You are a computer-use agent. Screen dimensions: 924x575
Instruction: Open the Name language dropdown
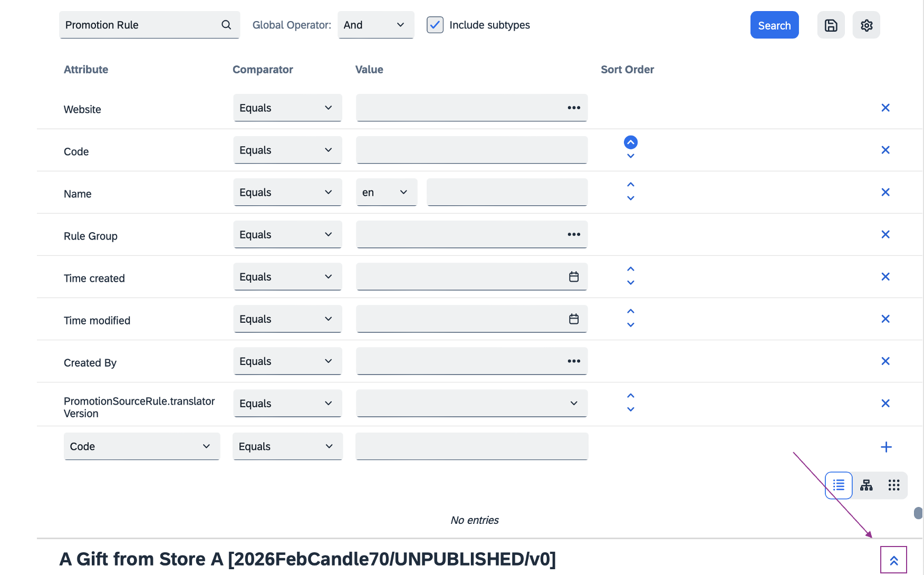(x=386, y=193)
